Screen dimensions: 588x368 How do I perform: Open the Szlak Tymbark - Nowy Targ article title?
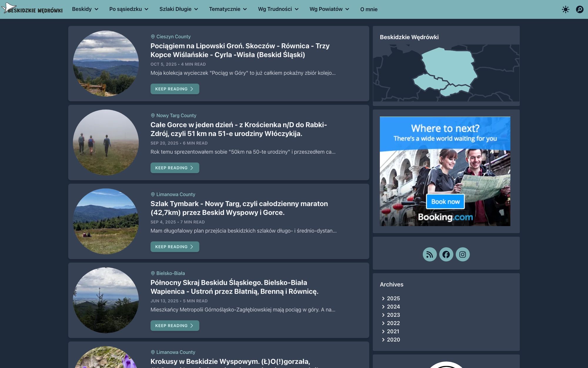(x=239, y=208)
